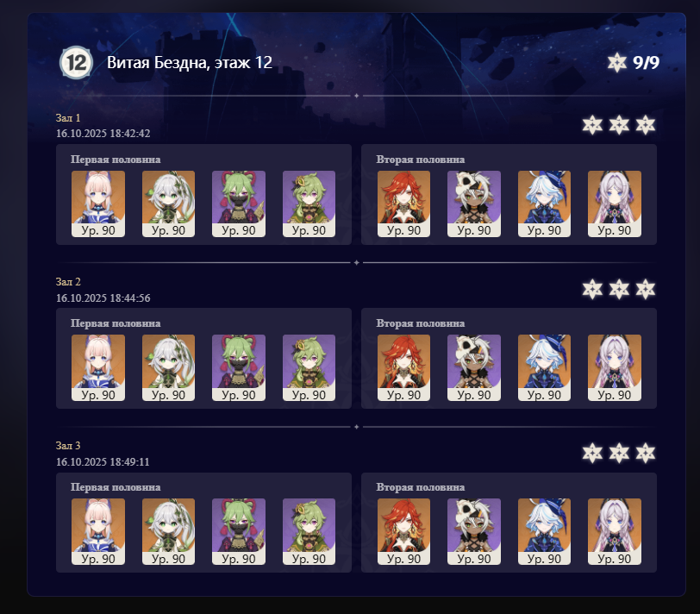Viewport: 700px width, 614px height.
Task: Select Kokomi portrait in Зал 2 first half
Action: pyautogui.click(x=98, y=367)
